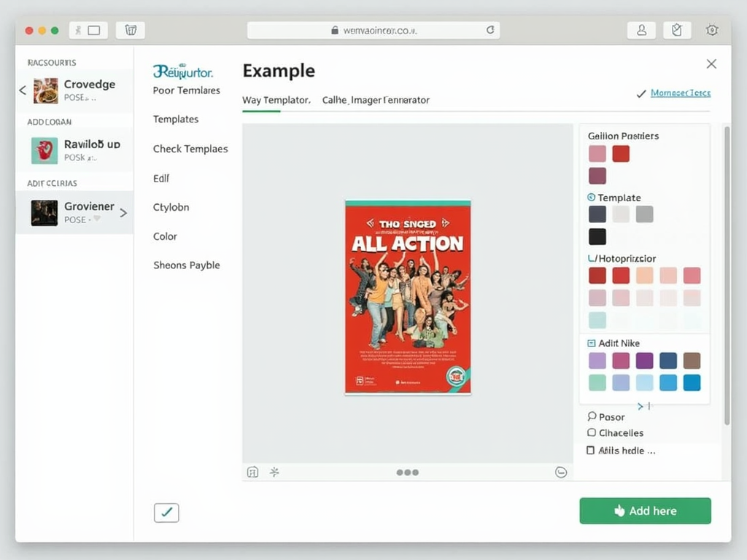The image size is (747, 560).
Task: Open the user profile icon in toolbar
Action: pos(641,31)
